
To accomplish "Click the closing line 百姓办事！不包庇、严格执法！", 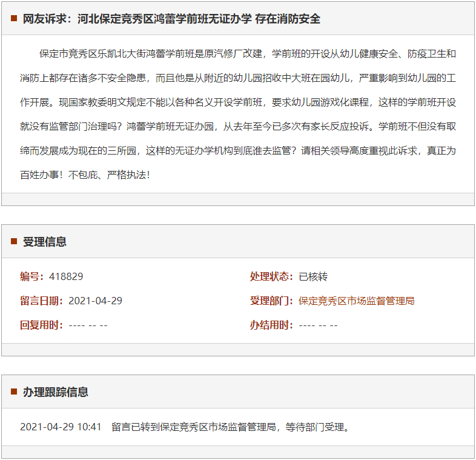I will pos(85,175).
